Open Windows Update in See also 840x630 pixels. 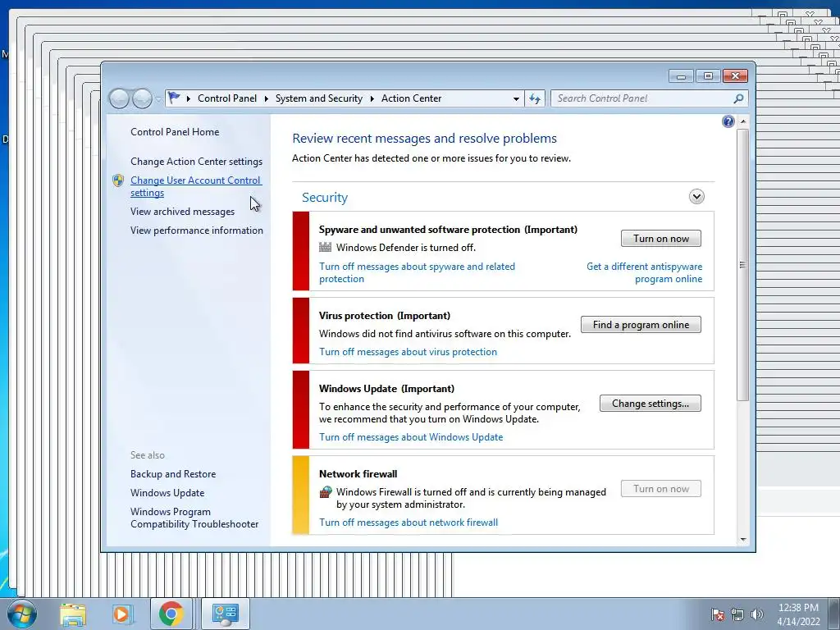[167, 493]
